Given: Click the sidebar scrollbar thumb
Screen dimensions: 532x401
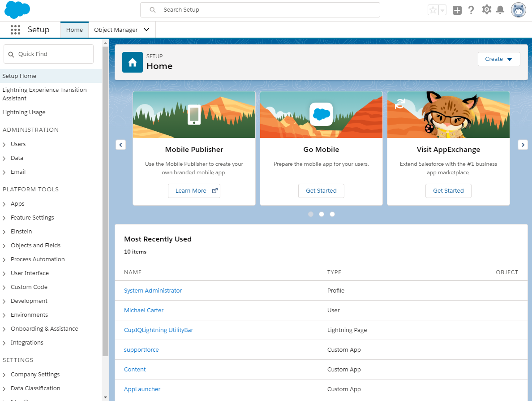Looking at the screenshot, I should point(105,201).
